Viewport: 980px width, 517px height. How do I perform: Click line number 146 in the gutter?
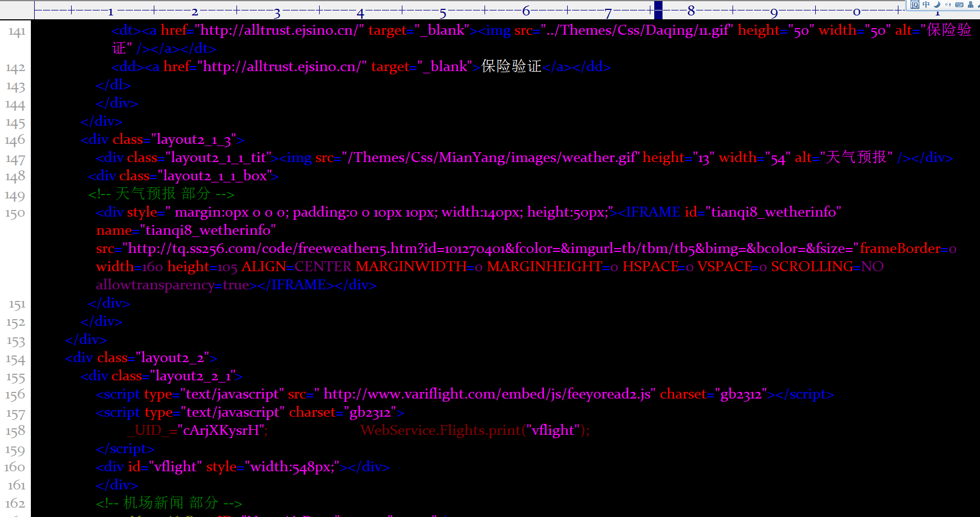[15, 140]
